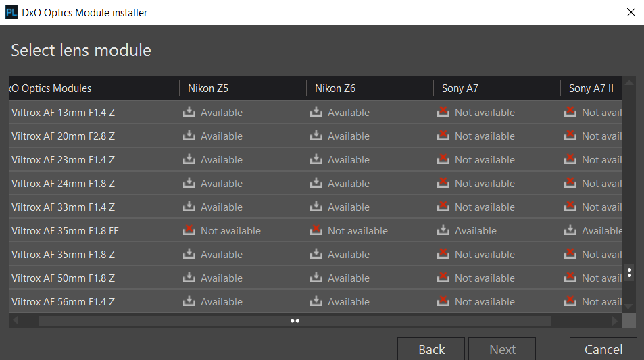Click the Next button

click(502, 349)
